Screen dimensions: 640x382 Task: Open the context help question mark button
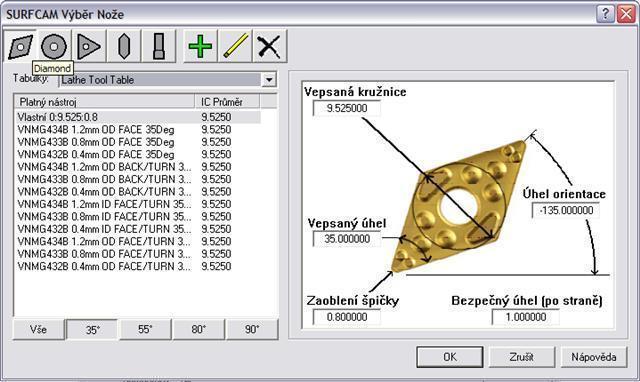pyautogui.click(x=605, y=14)
